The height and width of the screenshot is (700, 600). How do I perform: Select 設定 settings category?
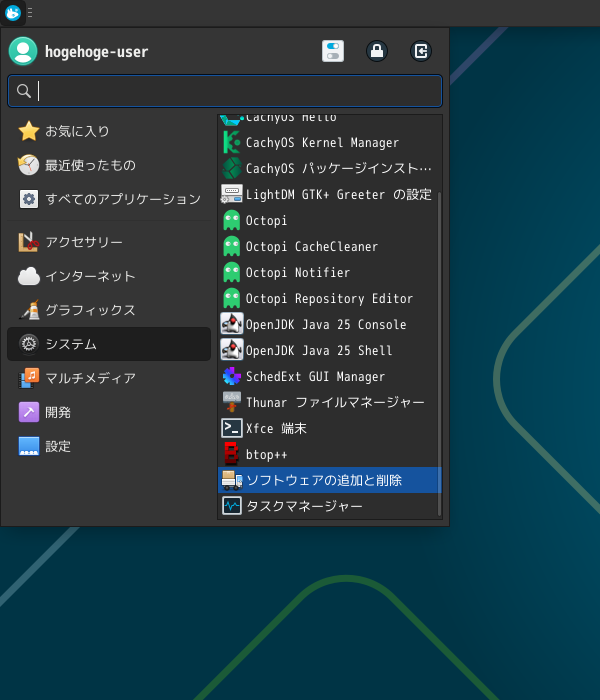(x=109, y=446)
